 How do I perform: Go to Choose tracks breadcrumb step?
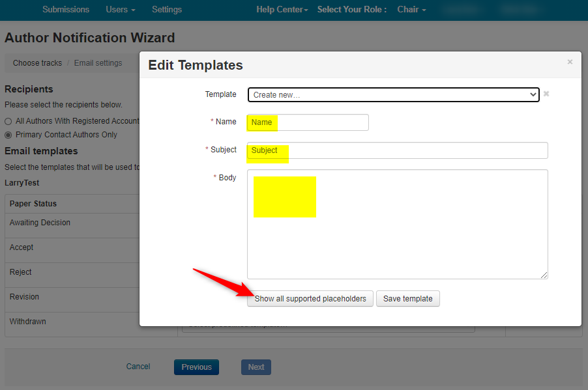(37, 63)
